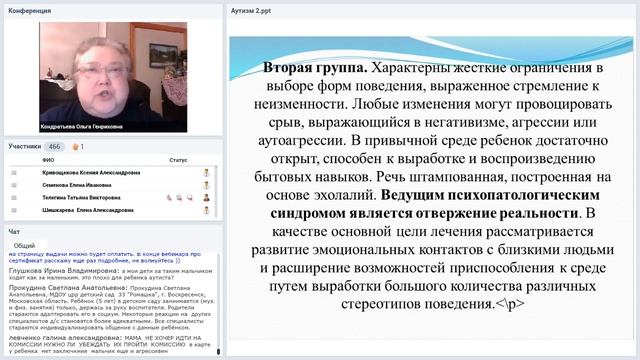Click the participants list scrollbar
640x360 pixels.
tap(216, 191)
